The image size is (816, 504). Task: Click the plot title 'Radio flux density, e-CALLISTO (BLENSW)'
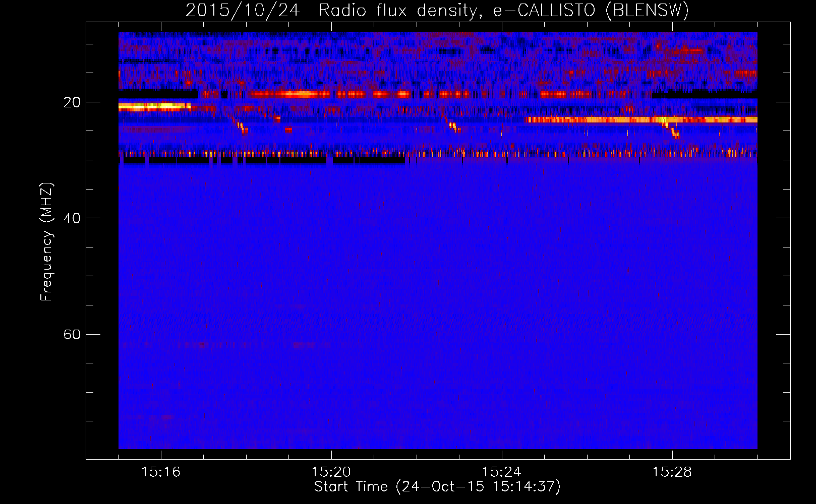503,11
